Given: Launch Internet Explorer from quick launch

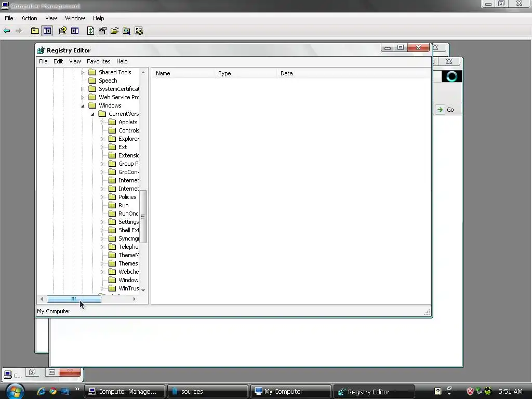Looking at the screenshot, I should [x=41, y=391].
